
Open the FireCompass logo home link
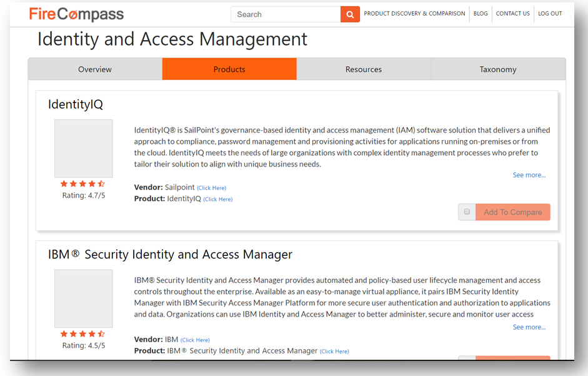point(76,14)
